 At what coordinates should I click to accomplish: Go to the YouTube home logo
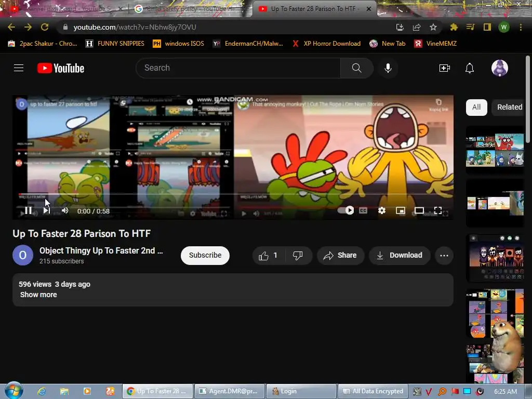click(61, 68)
